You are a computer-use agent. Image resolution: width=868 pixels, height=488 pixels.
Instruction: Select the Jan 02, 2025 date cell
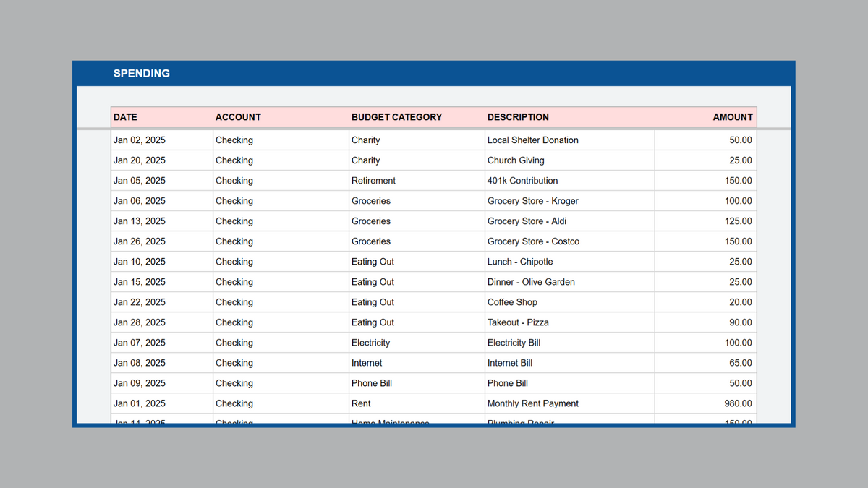click(162, 140)
